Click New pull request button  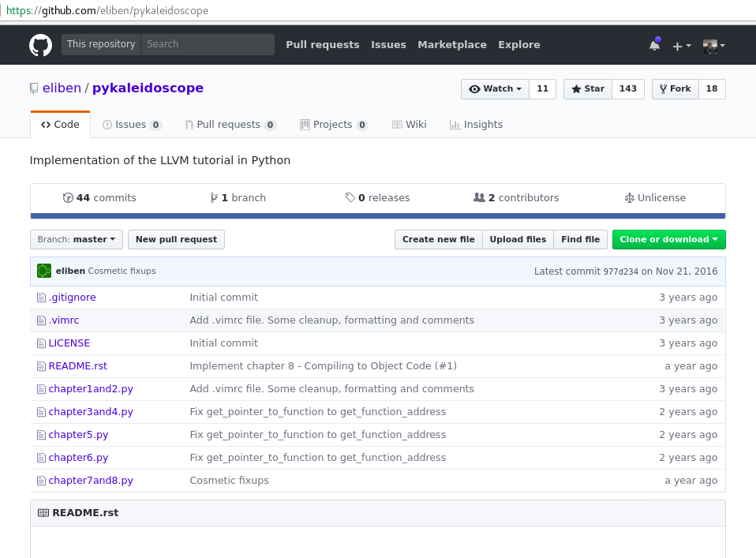coord(177,240)
